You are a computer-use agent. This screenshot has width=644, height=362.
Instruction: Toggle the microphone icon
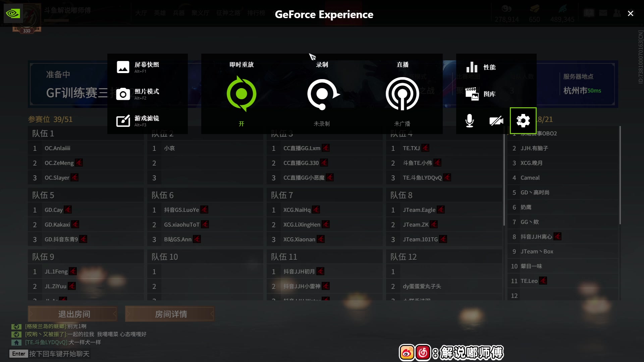470,121
